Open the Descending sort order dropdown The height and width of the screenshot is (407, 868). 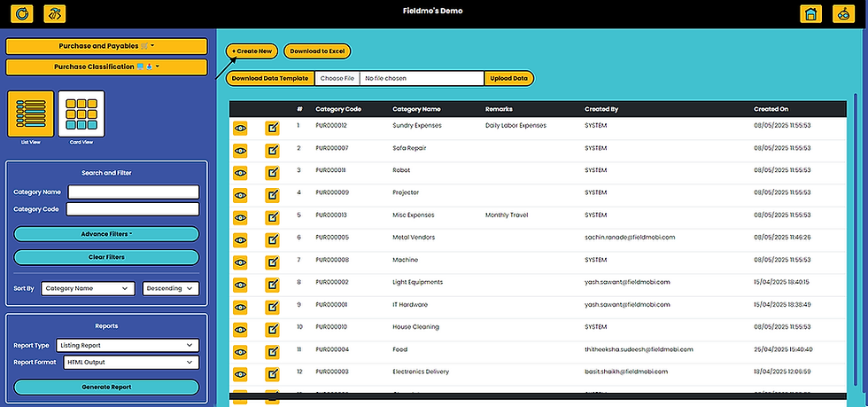[x=170, y=288]
